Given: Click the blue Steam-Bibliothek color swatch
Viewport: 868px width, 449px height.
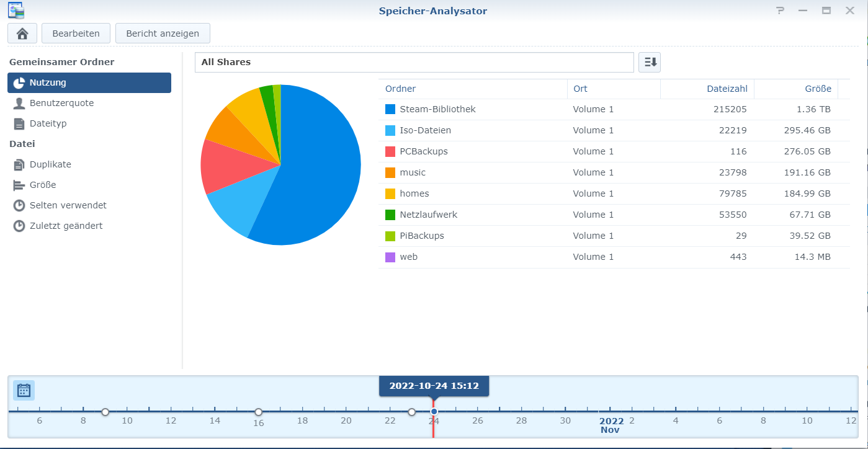Looking at the screenshot, I should click(x=390, y=109).
